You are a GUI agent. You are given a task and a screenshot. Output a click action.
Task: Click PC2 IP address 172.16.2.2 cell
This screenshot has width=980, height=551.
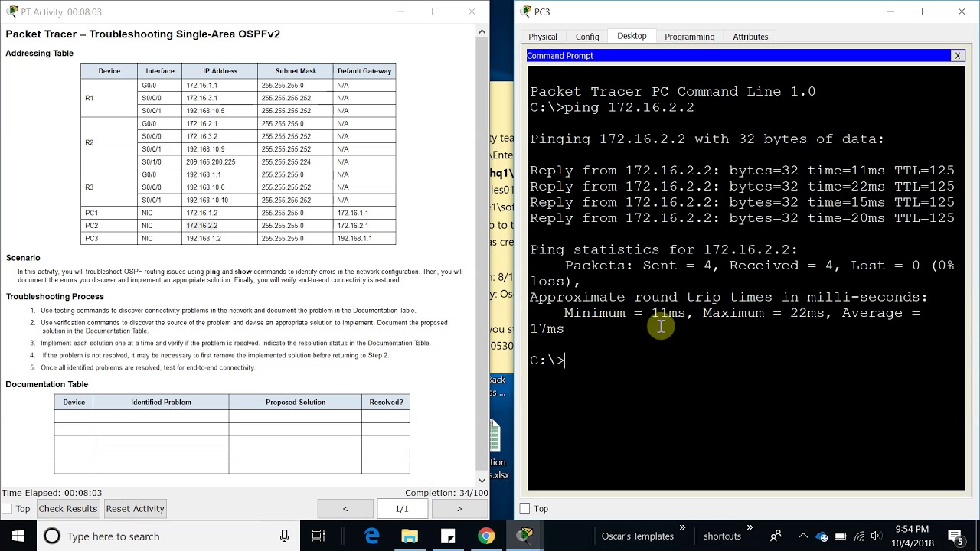[219, 226]
